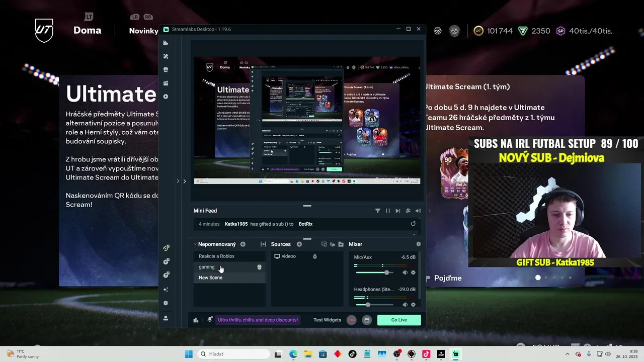Click the Hľadať taskbar search field
644x362 pixels.
[233, 354]
